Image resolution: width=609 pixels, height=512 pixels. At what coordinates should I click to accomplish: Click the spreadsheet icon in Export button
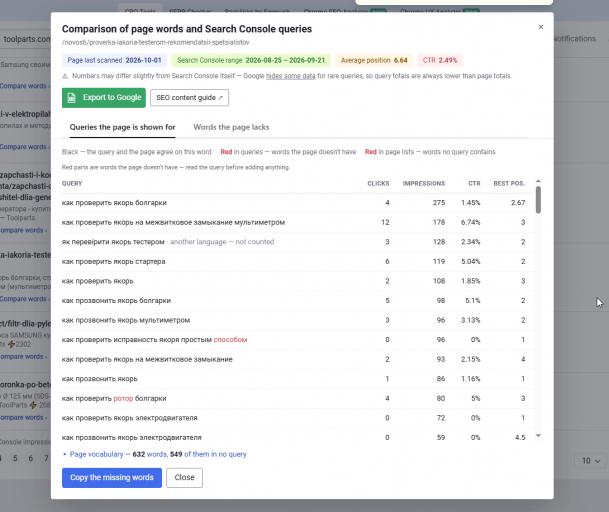coord(71,98)
